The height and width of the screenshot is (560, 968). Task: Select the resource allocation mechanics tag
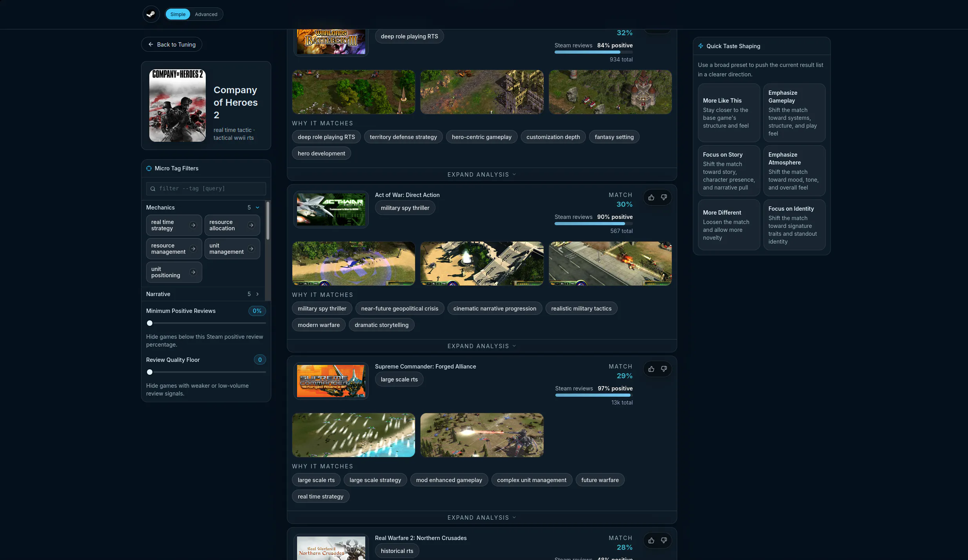pos(232,225)
